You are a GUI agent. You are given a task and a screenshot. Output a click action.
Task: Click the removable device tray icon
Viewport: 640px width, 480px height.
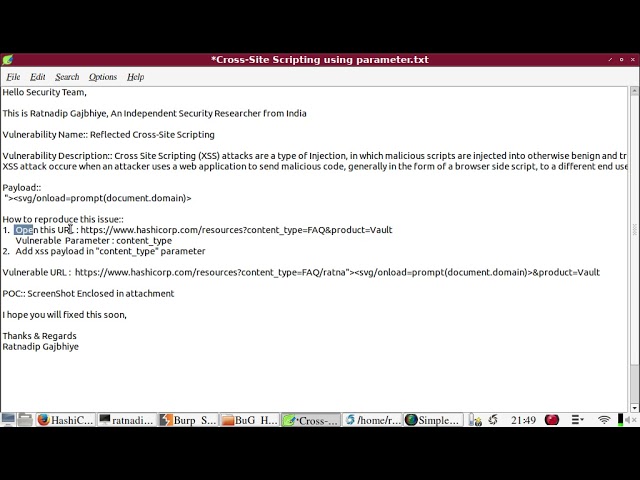pyautogui.click(x=475, y=420)
